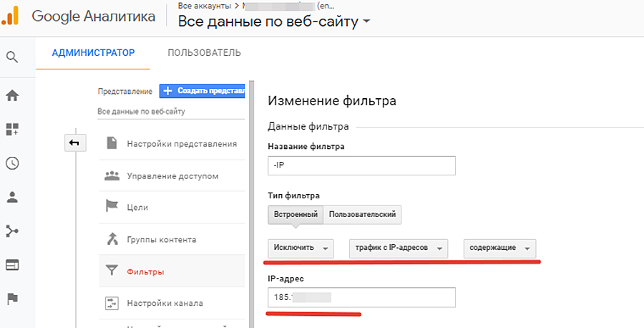The width and height of the screenshot is (644, 328).
Task: Select the Встроенный filter type
Action: coord(296,215)
